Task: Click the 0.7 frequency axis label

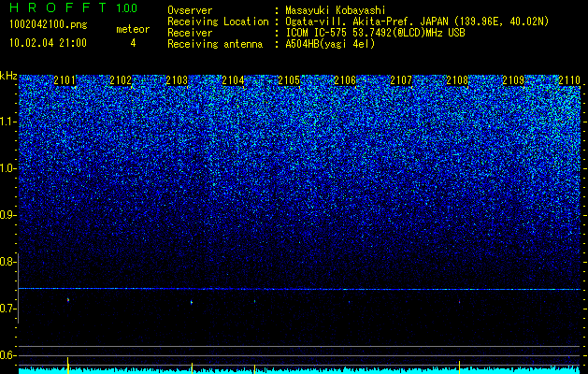Action: click(7, 309)
